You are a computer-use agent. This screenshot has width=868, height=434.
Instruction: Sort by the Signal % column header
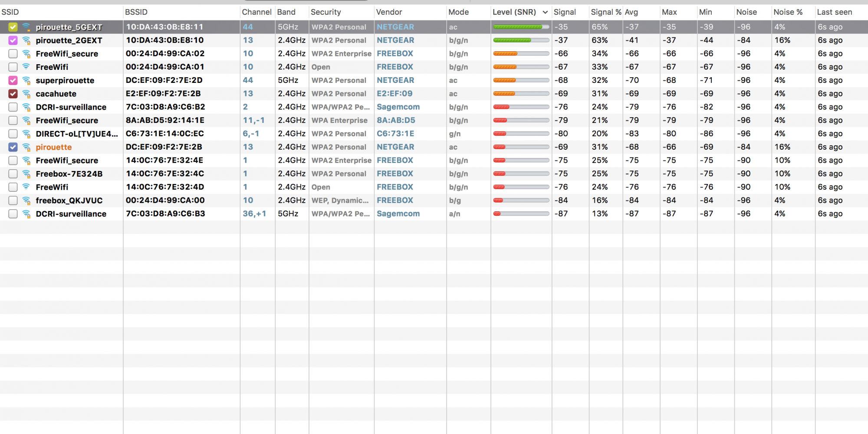coord(606,12)
